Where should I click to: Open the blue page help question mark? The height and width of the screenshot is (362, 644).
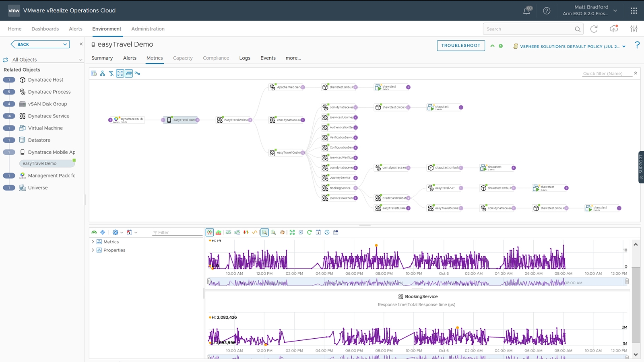click(x=637, y=45)
